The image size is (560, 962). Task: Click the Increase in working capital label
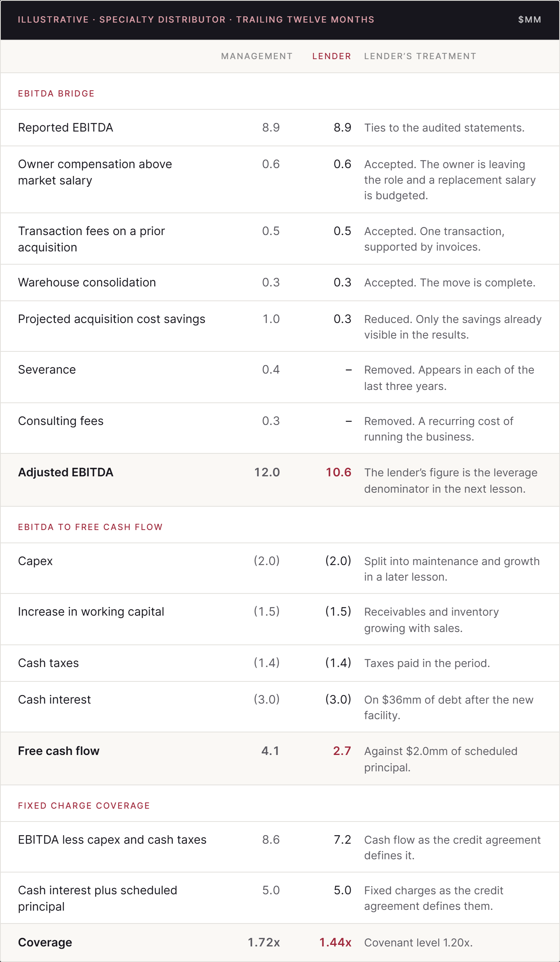tap(91, 612)
